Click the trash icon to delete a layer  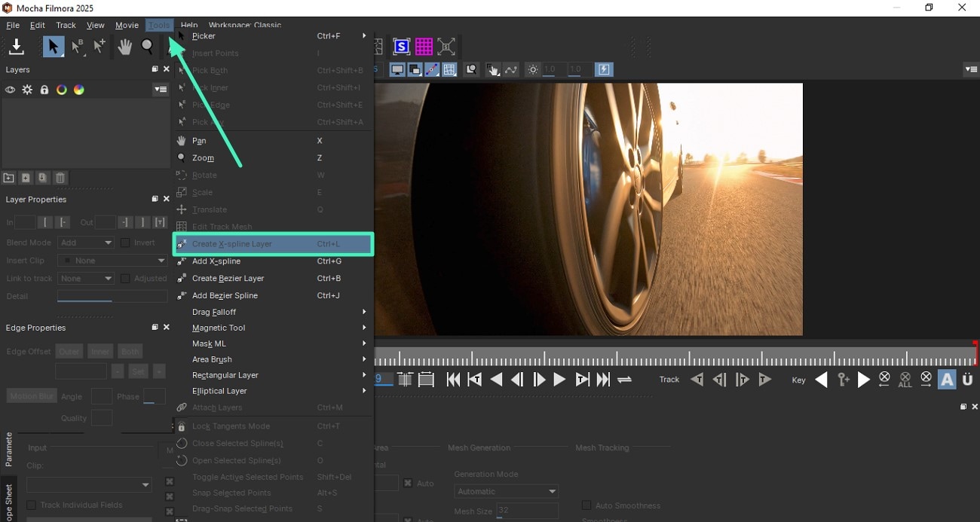60,178
